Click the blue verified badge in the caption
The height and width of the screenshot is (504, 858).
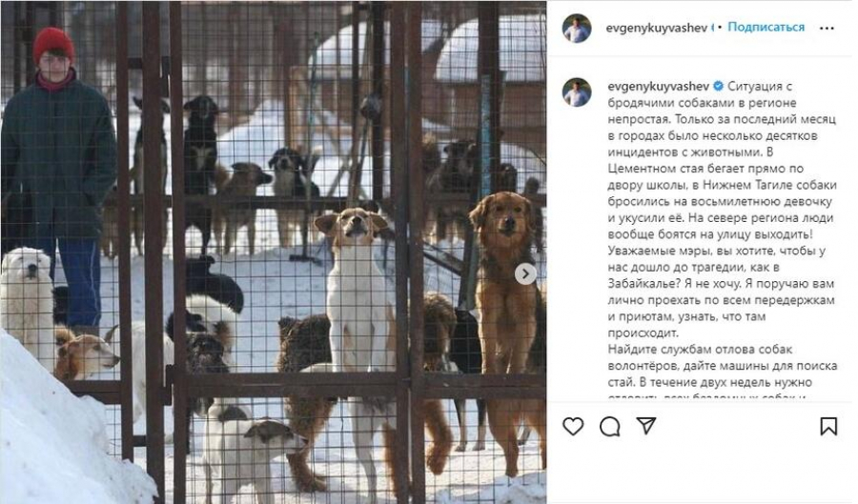719,86
